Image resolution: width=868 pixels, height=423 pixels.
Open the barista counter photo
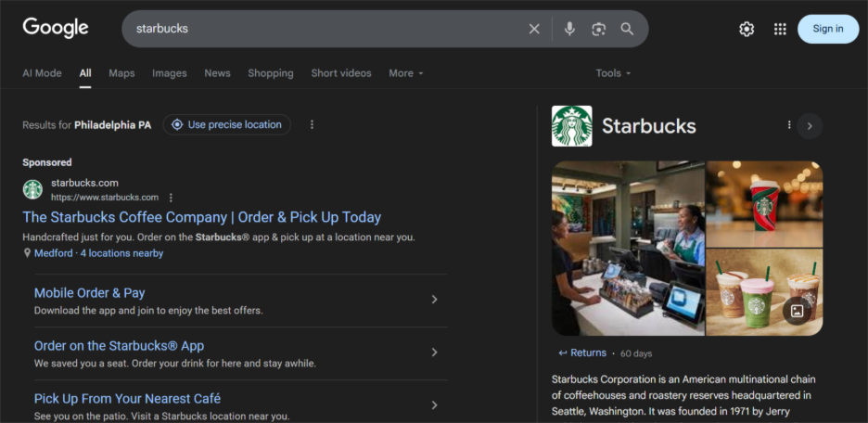tap(629, 248)
